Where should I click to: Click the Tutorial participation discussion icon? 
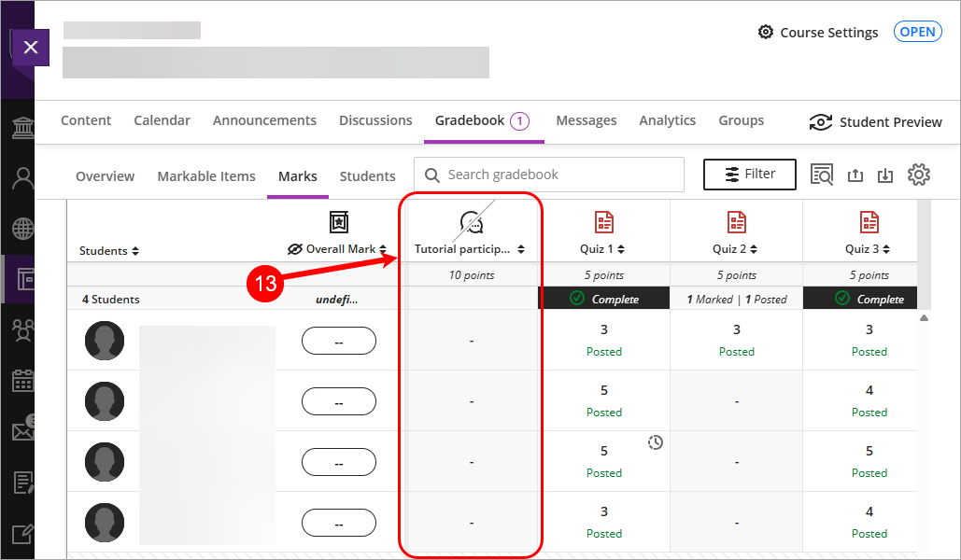[x=472, y=222]
